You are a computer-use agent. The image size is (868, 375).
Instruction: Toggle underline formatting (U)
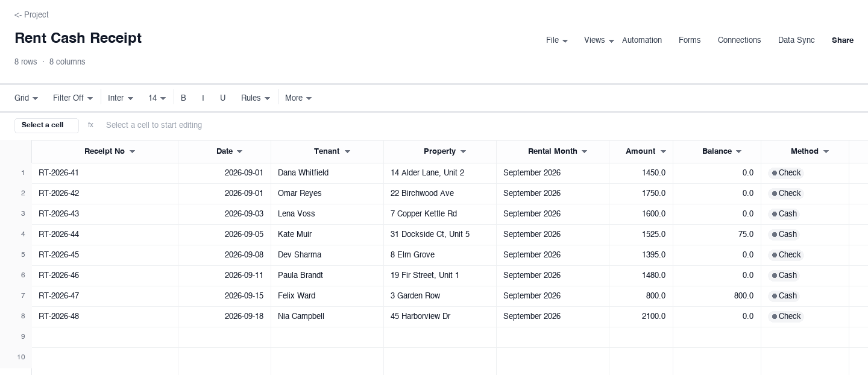point(222,98)
